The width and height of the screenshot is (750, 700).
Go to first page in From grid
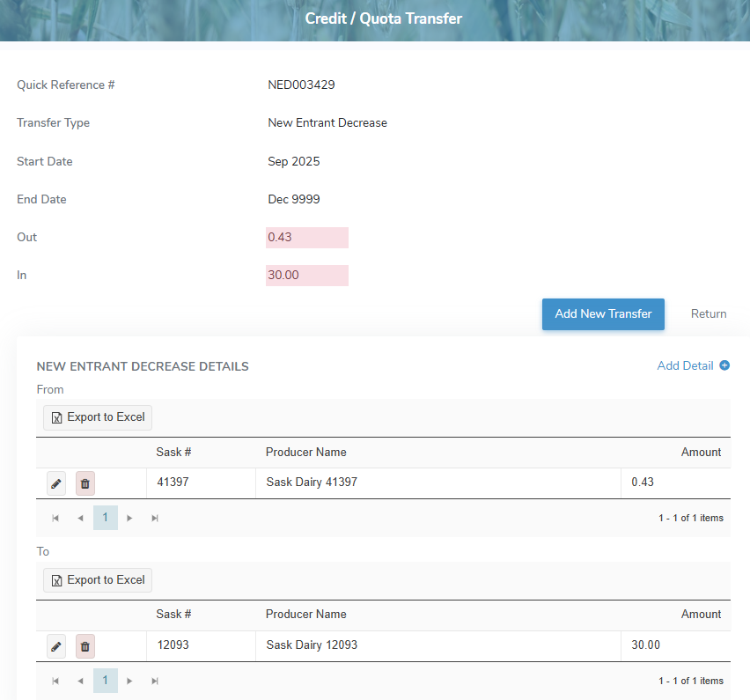click(55, 518)
